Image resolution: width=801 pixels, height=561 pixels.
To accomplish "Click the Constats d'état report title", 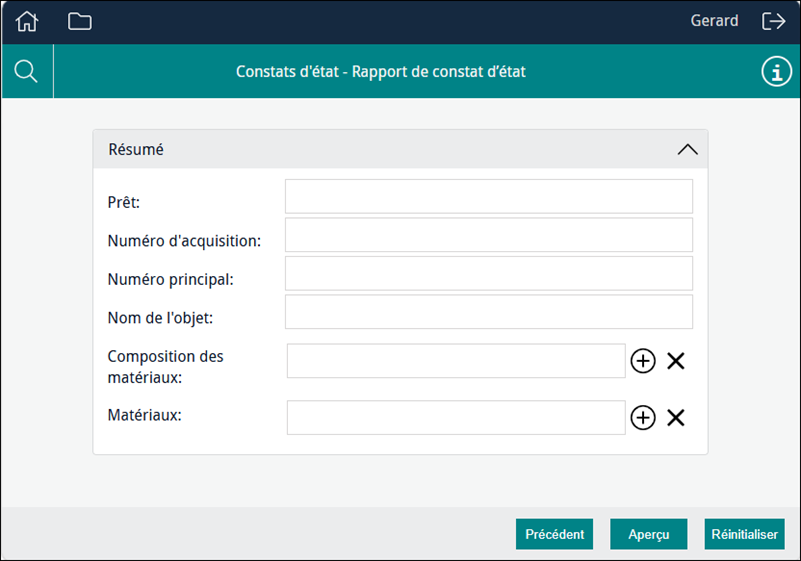I will tap(381, 72).
